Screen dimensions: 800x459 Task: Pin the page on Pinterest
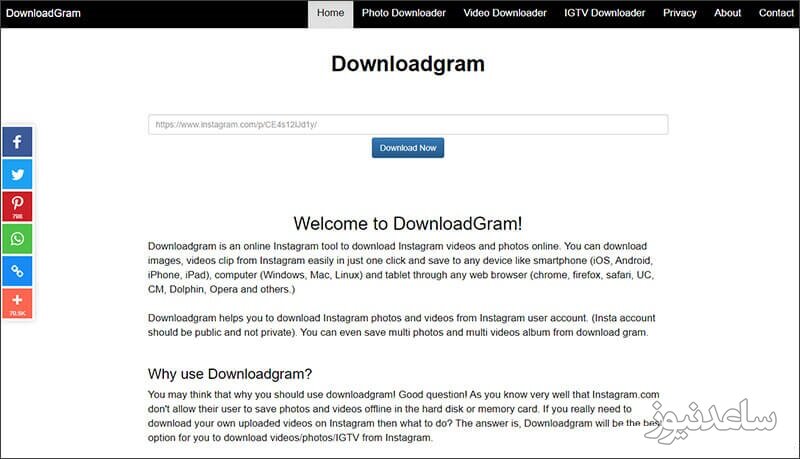(17, 206)
